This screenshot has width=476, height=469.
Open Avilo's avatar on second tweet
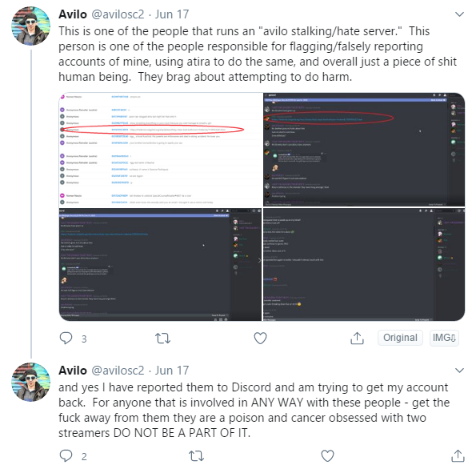(x=31, y=382)
